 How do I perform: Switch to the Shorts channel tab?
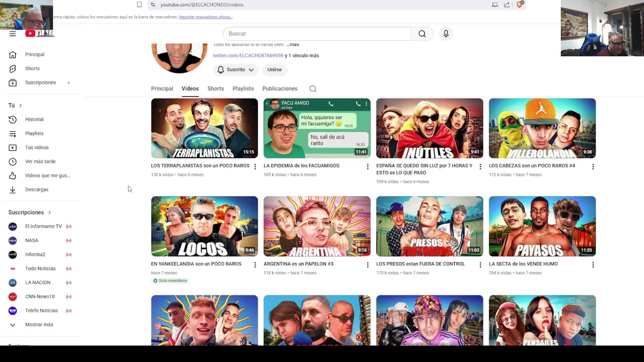point(216,89)
